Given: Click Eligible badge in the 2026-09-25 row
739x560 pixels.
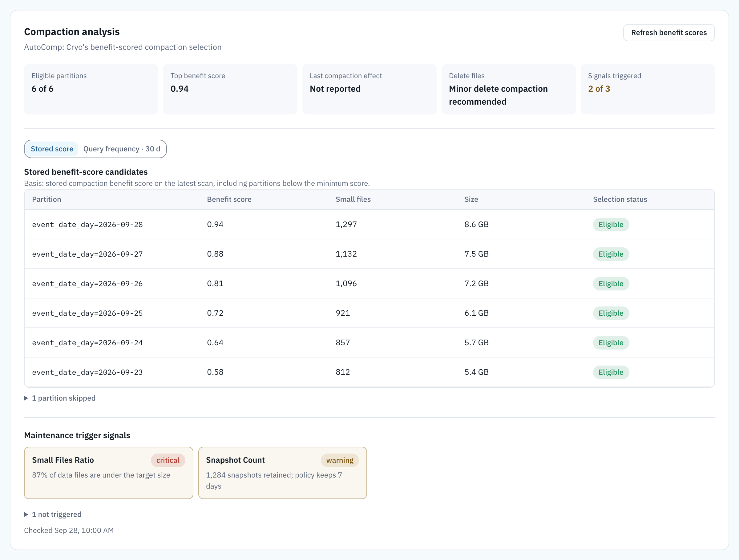Looking at the screenshot, I should pos(611,313).
